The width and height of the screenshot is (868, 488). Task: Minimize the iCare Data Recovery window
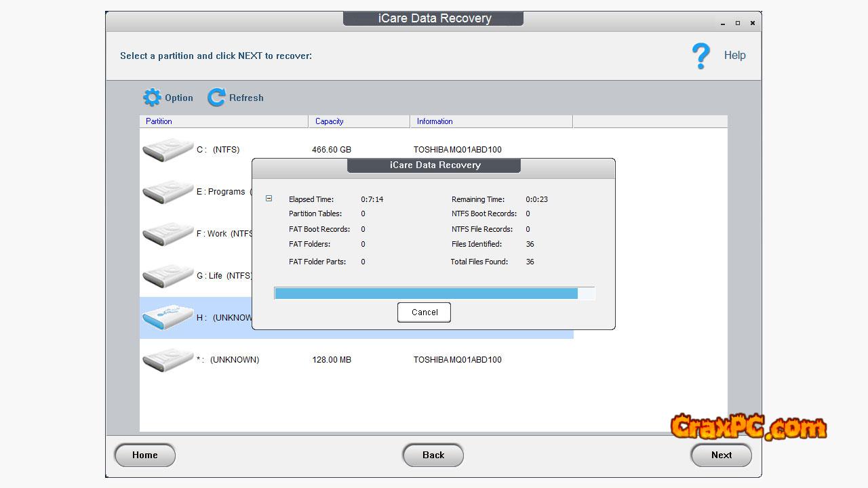(724, 24)
